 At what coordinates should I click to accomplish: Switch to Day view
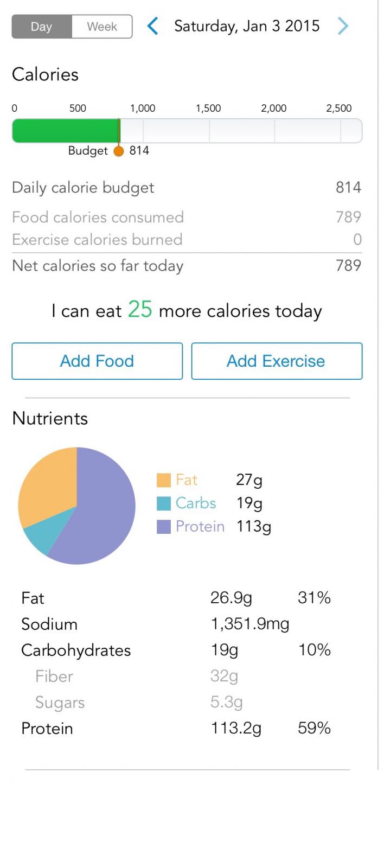[x=42, y=27]
